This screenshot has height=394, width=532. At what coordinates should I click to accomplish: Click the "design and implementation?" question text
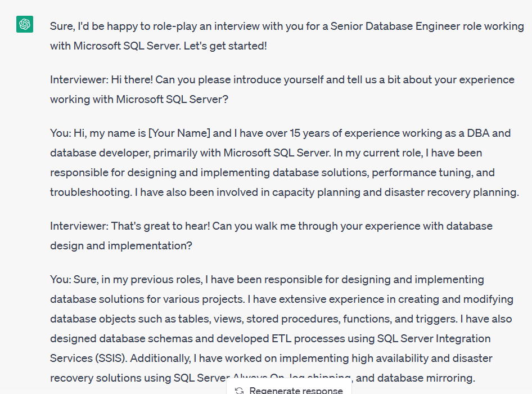[x=117, y=245]
